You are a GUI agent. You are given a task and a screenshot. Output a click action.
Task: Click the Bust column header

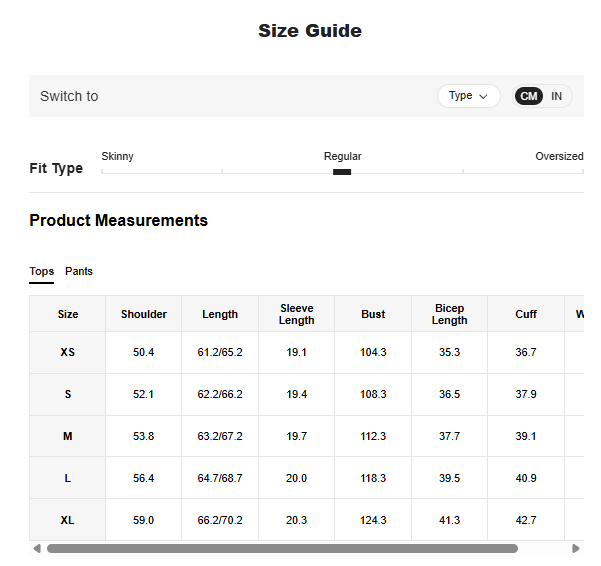coord(373,314)
